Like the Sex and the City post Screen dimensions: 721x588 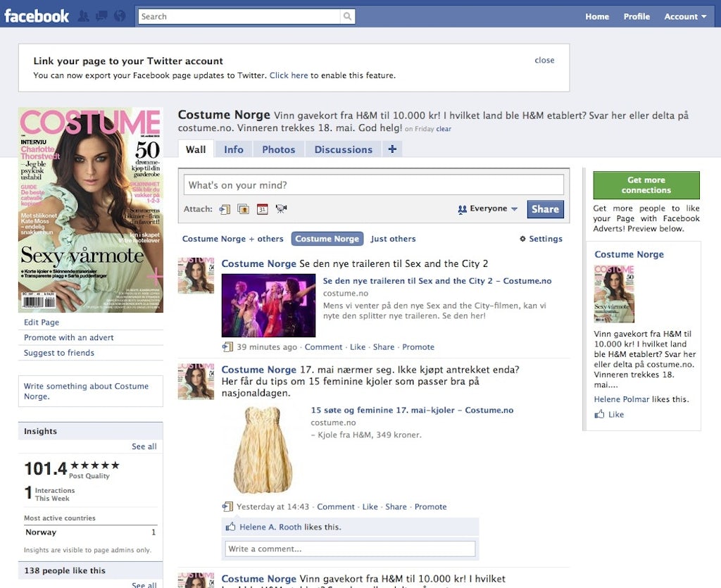358,347
